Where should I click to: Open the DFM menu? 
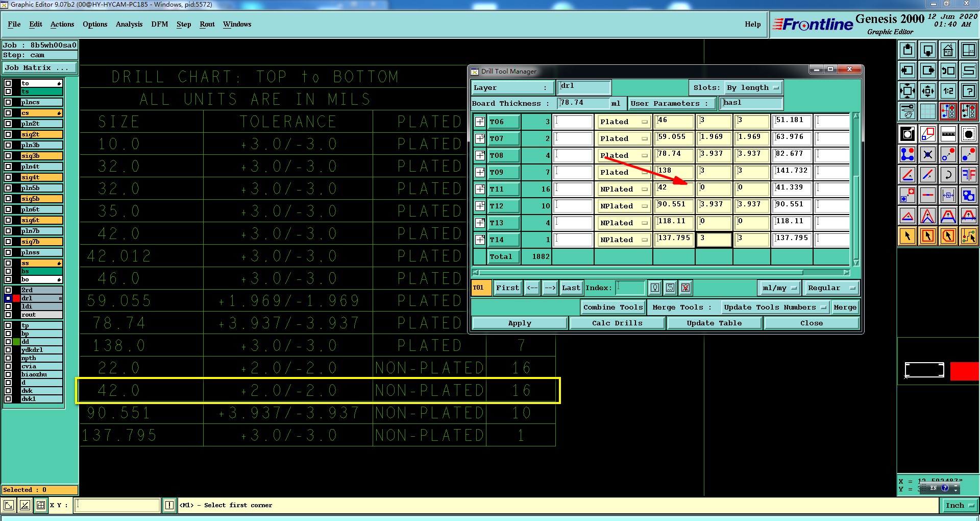click(x=160, y=24)
